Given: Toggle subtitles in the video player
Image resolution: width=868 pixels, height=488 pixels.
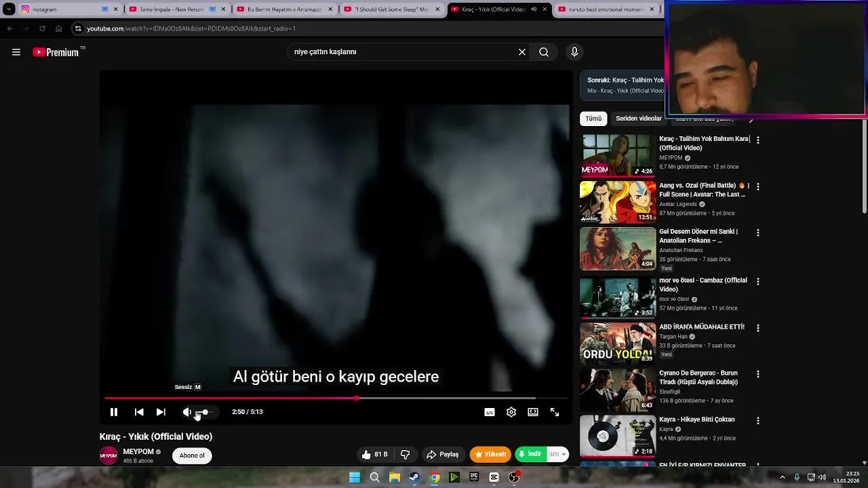Looking at the screenshot, I should (x=490, y=412).
